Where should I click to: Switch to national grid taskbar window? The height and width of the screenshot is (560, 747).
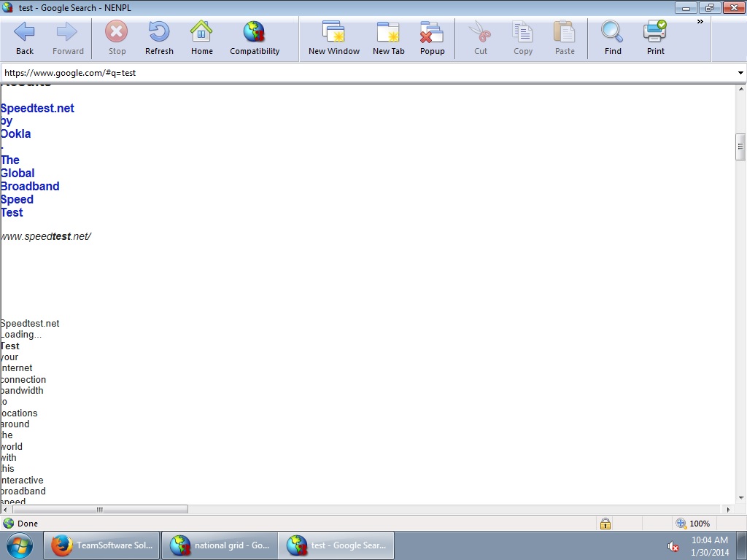point(219,545)
